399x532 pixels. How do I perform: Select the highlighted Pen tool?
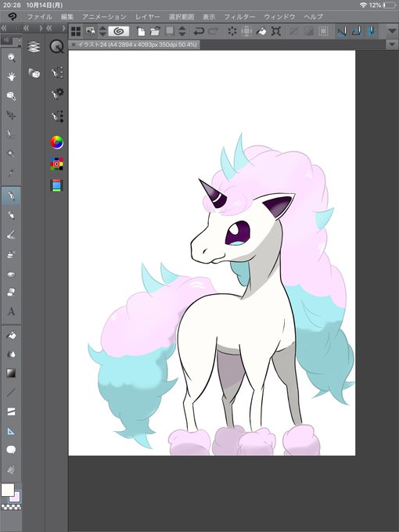pyautogui.click(x=11, y=196)
